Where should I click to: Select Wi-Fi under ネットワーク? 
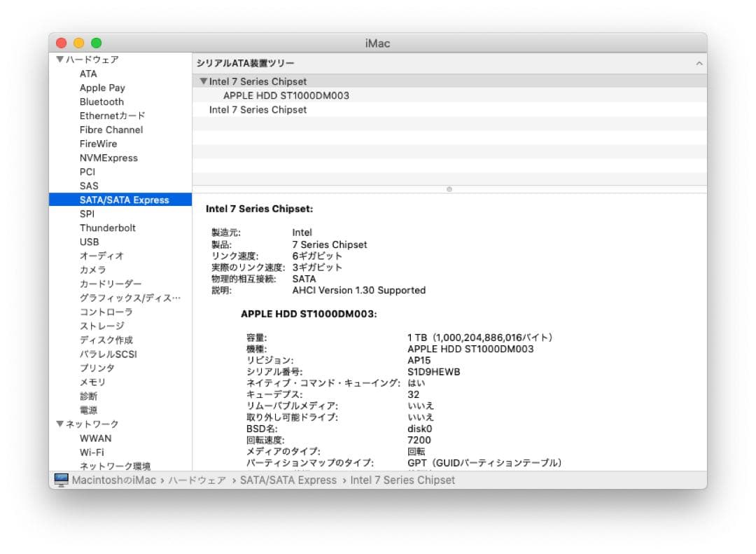click(x=92, y=452)
